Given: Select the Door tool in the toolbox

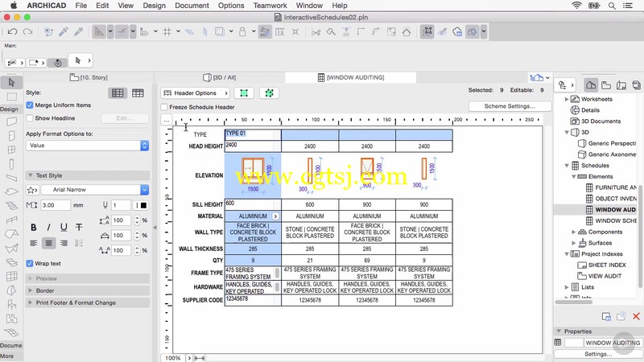Looking at the screenshot, I should click(11, 135).
